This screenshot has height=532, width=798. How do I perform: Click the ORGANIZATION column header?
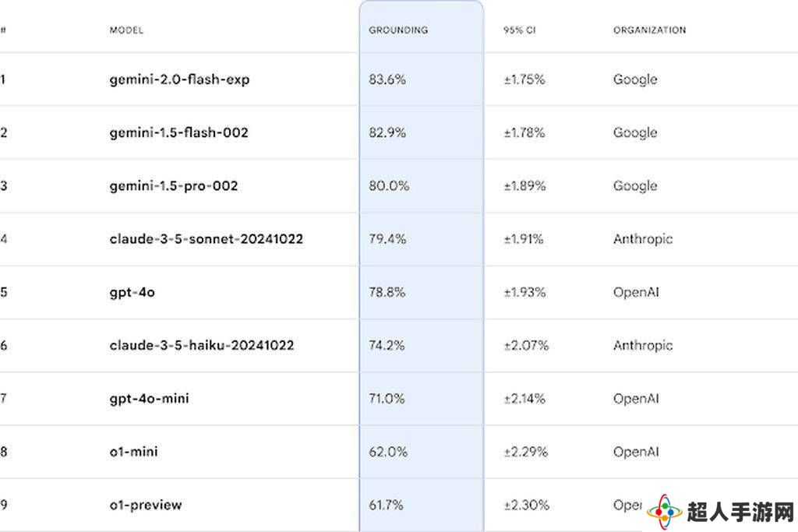point(649,30)
